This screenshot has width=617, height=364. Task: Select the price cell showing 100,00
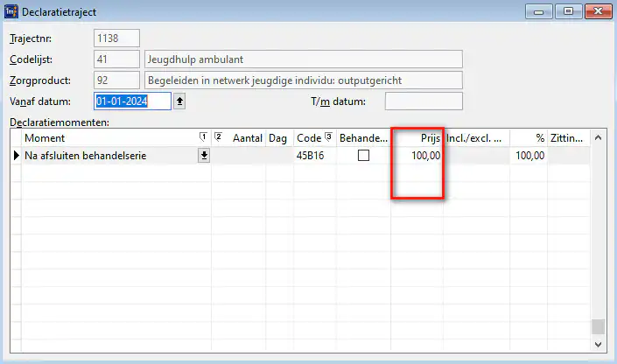[x=417, y=156]
